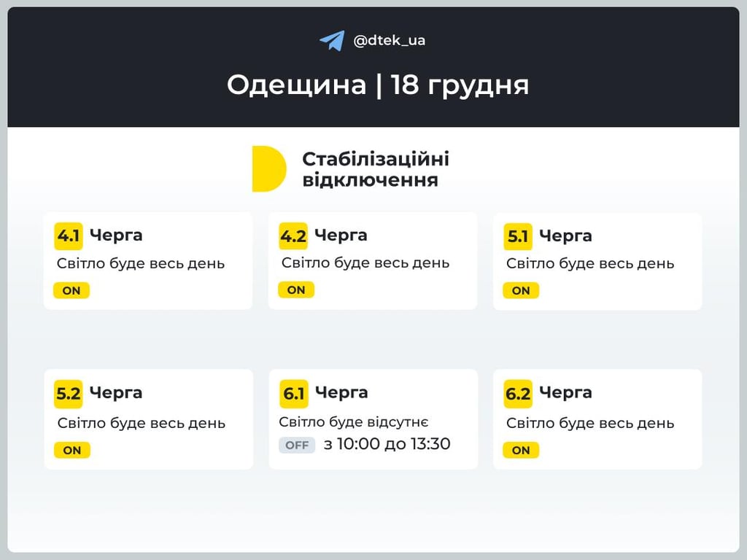The image size is (747, 560).
Task: Toggle the ON indicator for queue 6.2
Action: [x=519, y=451]
